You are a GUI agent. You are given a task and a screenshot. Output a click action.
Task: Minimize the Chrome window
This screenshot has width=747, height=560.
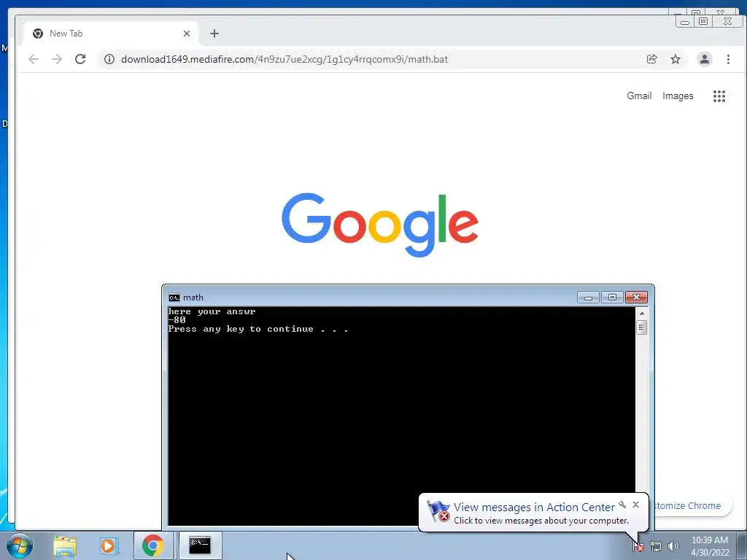(x=685, y=21)
